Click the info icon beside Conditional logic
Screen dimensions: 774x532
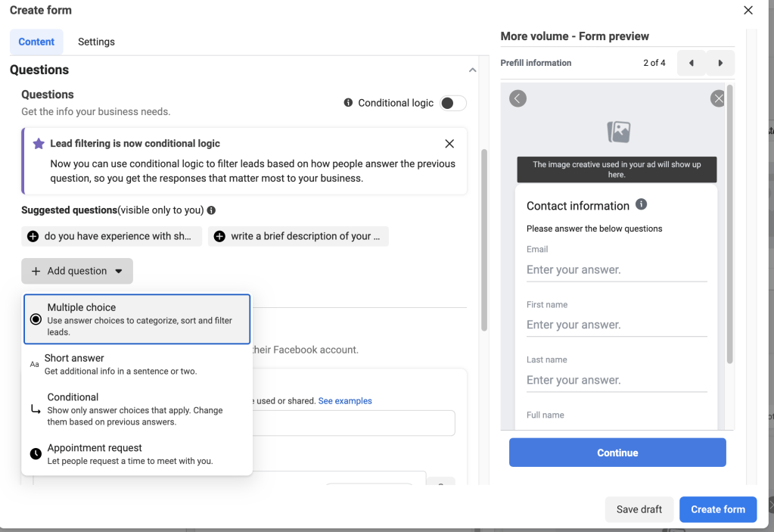[x=348, y=103]
